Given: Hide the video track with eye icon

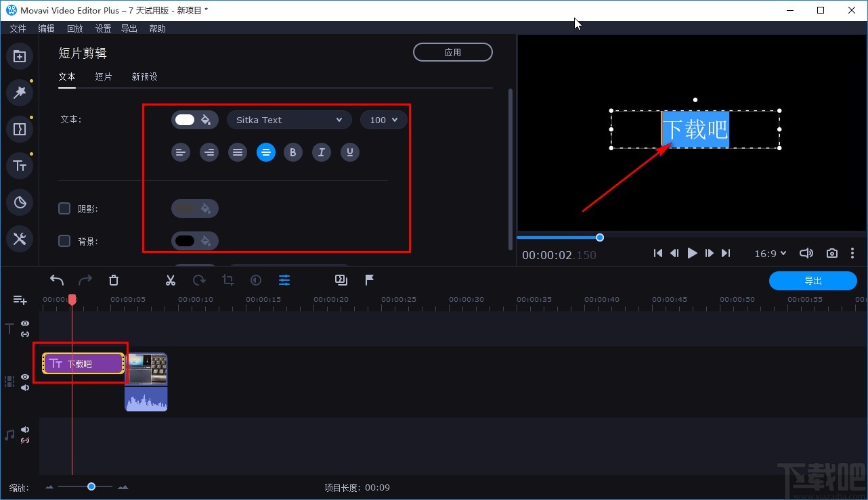Looking at the screenshot, I should 25,377.
